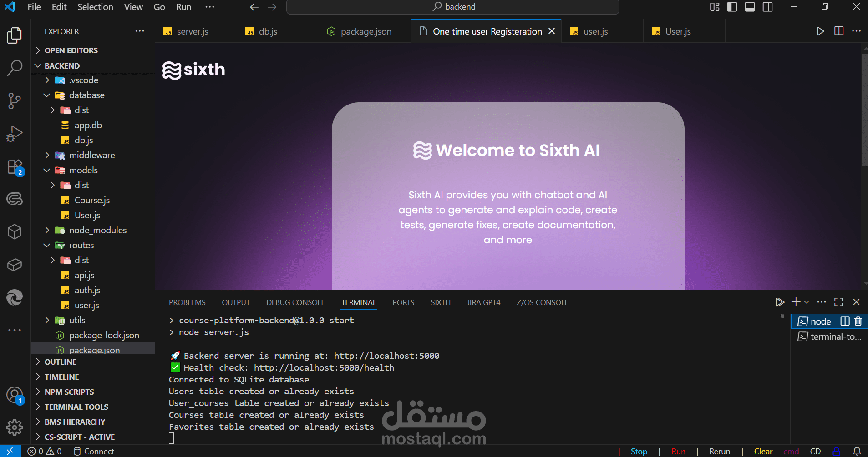Viewport: 868px width, 457px height.
Task: Click Connect in the status bar
Action: click(x=94, y=451)
